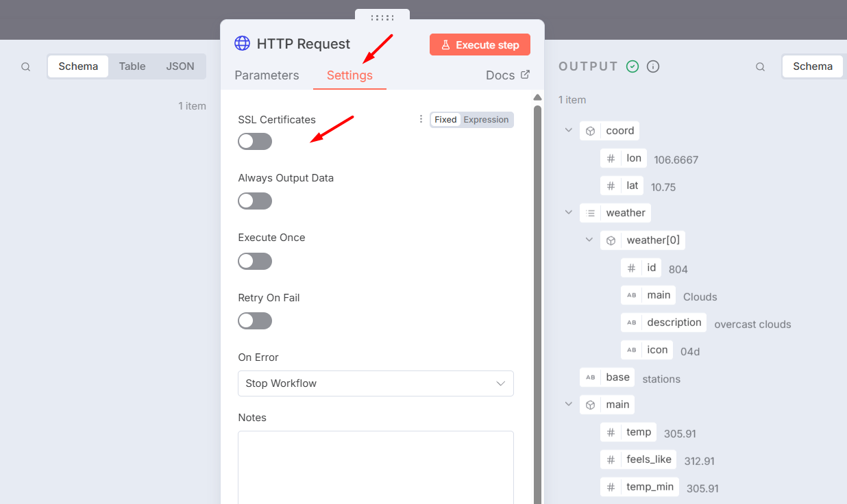847x504 pixels.
Task: Click the HTTP Request globe icon
Action: tap(243, 44)
